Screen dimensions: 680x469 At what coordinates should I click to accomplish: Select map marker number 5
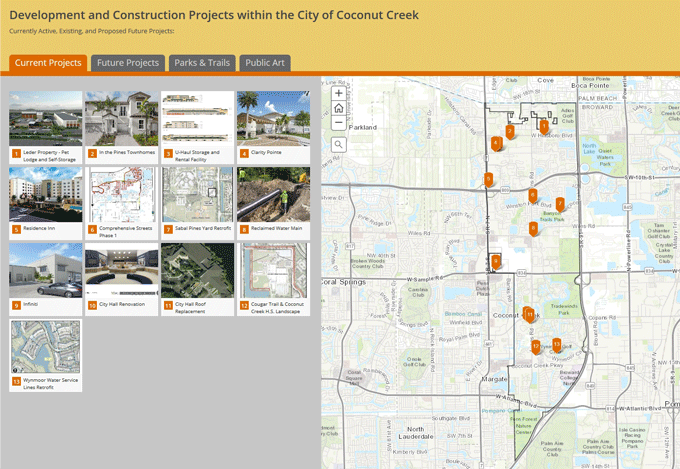pyautogui.click(x=488, y=179)
